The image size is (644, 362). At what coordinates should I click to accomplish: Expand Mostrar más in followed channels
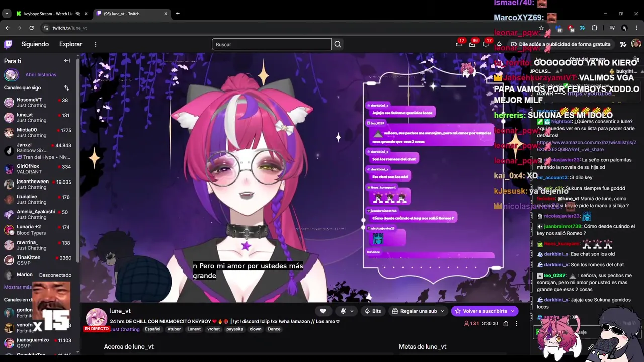pyautogui.click(x=18, y=287)
